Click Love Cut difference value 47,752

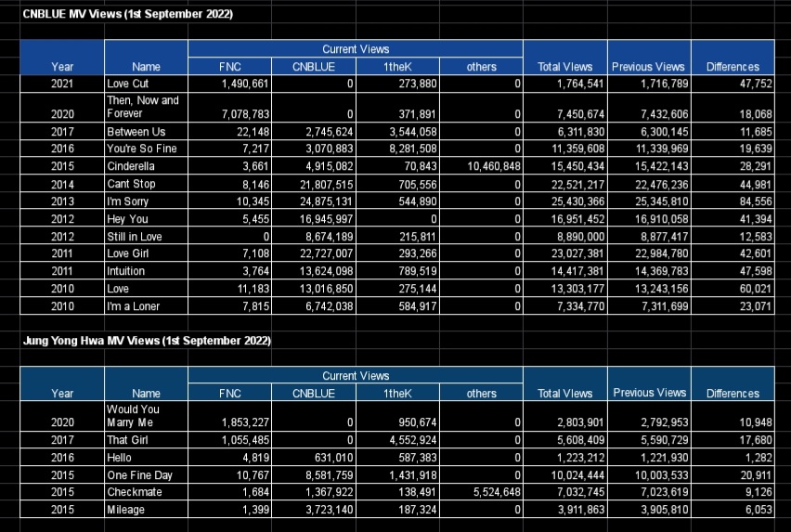pyautogui.click(x=733, y=84)
